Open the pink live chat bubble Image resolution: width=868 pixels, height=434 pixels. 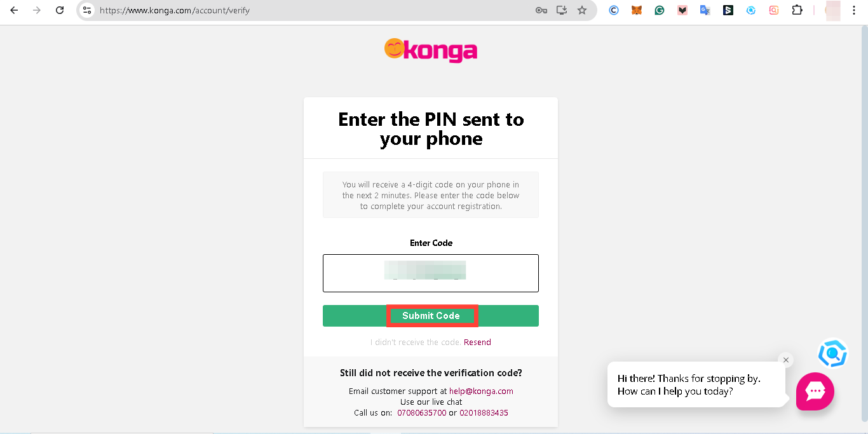tap(815, 391)
